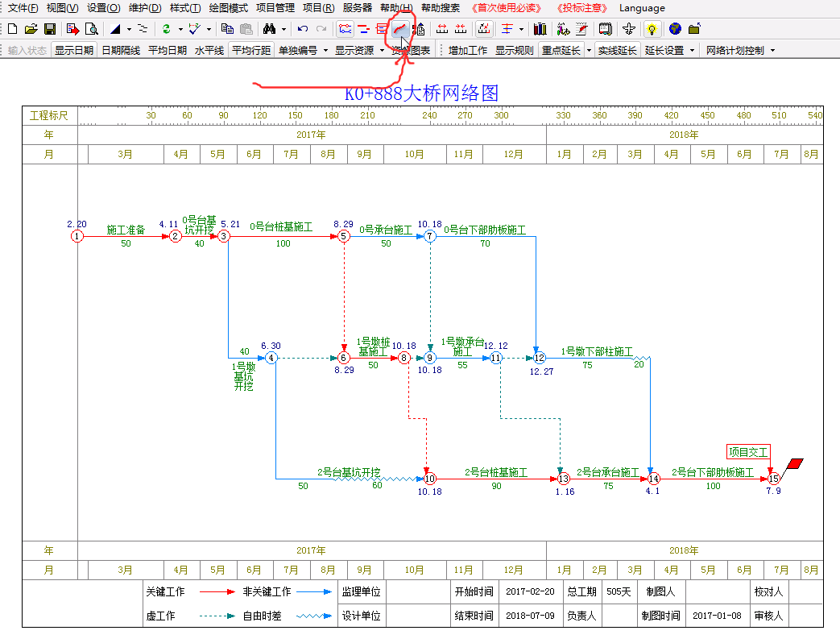840x643 pixels.
Task: Expand dropdown next to green refresh icon
Action: coord(180,29)
